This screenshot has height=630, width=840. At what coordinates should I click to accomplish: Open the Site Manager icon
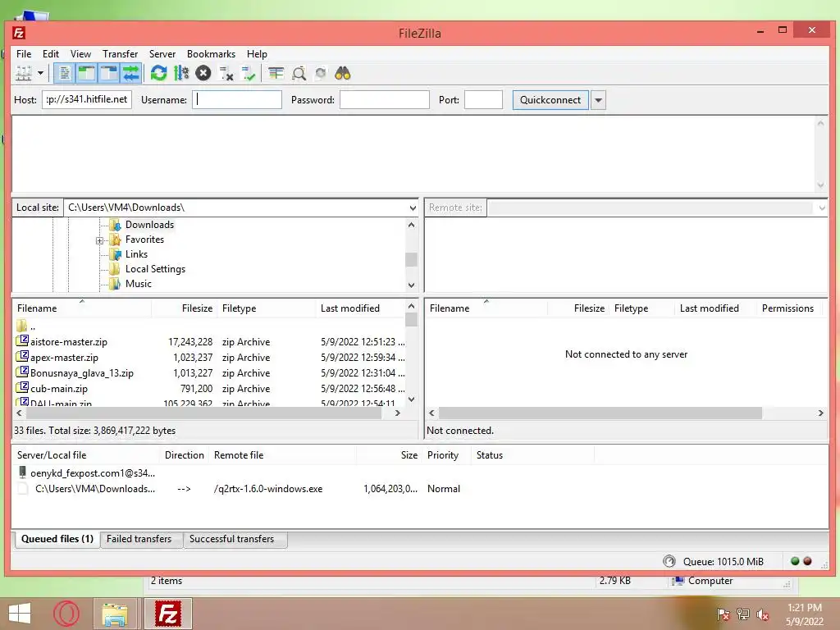tap(24, 73)
